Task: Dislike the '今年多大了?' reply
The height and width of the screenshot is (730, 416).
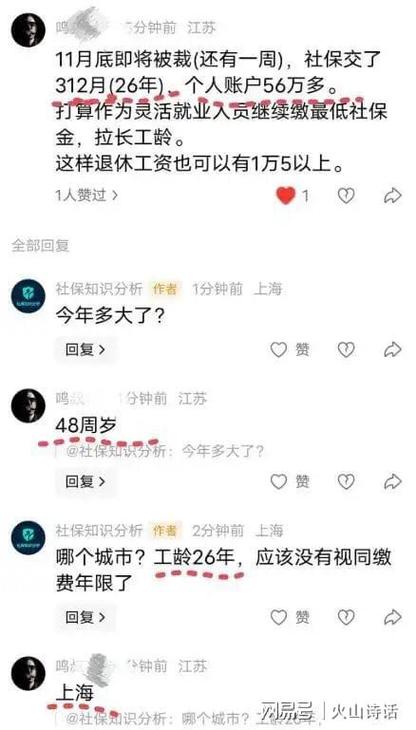Action: click(346, 350)
